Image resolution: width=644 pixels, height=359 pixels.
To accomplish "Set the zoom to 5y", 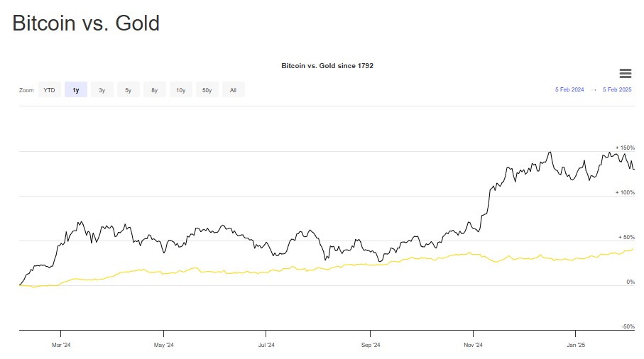I will [128, 90].
